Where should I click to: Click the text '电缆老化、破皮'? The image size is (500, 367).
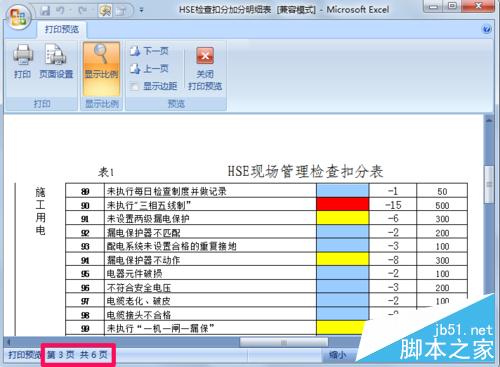click(138, 301)
